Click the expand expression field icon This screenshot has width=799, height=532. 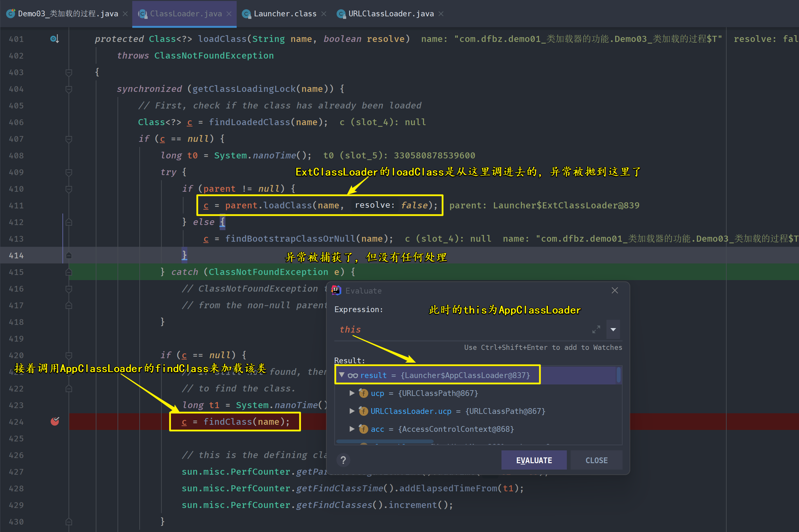[x=596, y=329]
